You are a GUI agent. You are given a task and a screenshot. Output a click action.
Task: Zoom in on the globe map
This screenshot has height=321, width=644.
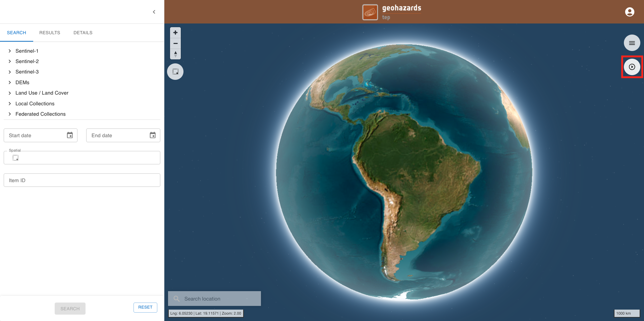(175, 33)
